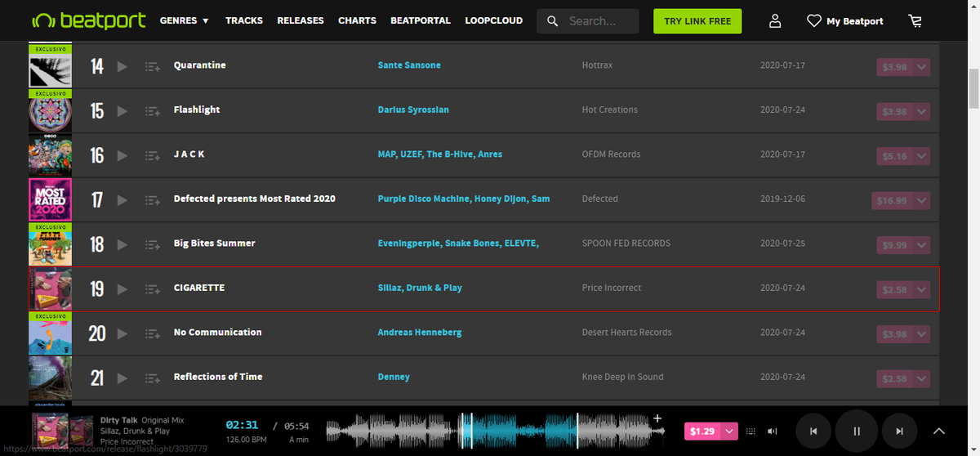Buy Quarantine for $3.98

[x=895, y=67]
